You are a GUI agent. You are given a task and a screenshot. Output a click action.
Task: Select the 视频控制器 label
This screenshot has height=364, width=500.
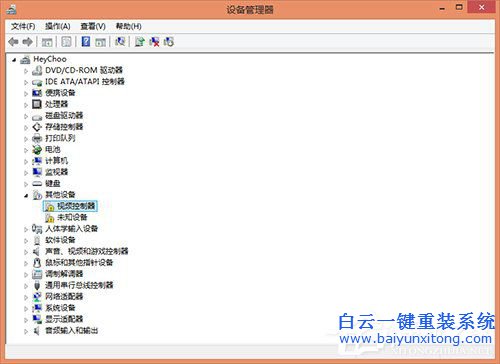pos(76,206)
